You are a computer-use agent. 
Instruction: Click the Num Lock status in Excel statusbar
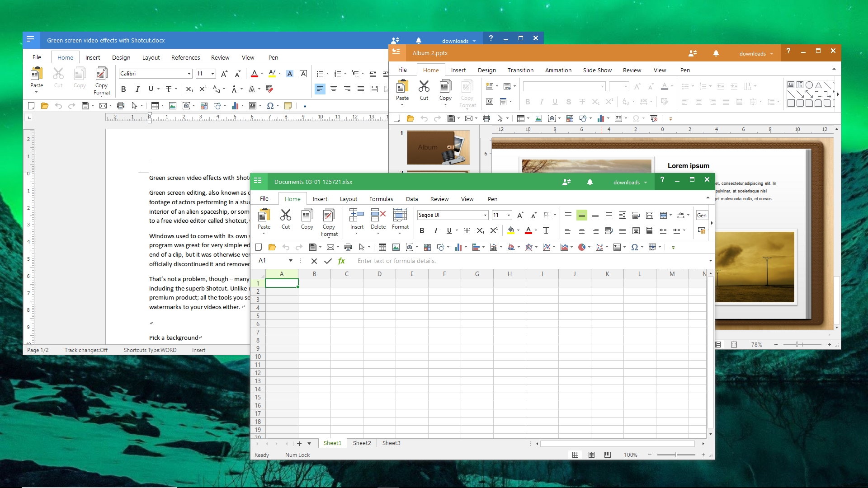click(x=297, y=455)
